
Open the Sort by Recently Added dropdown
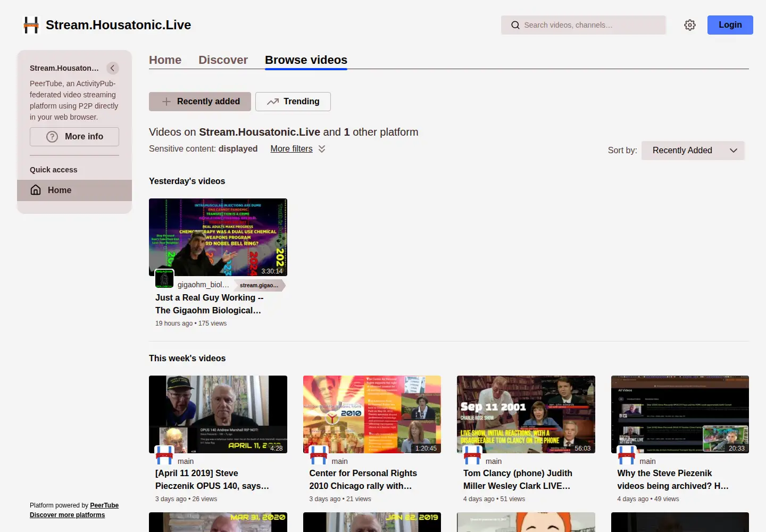(693, 151)
